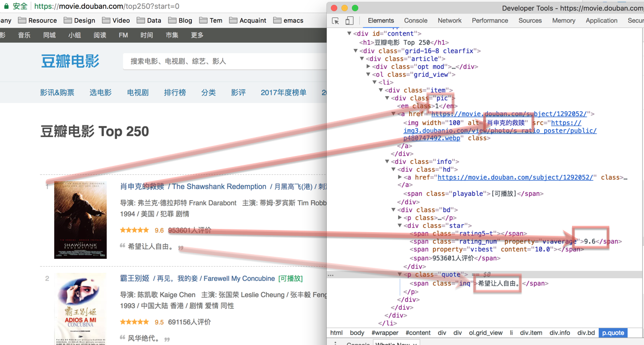Select div.bd in the DevTools breadcrumb

586,333
